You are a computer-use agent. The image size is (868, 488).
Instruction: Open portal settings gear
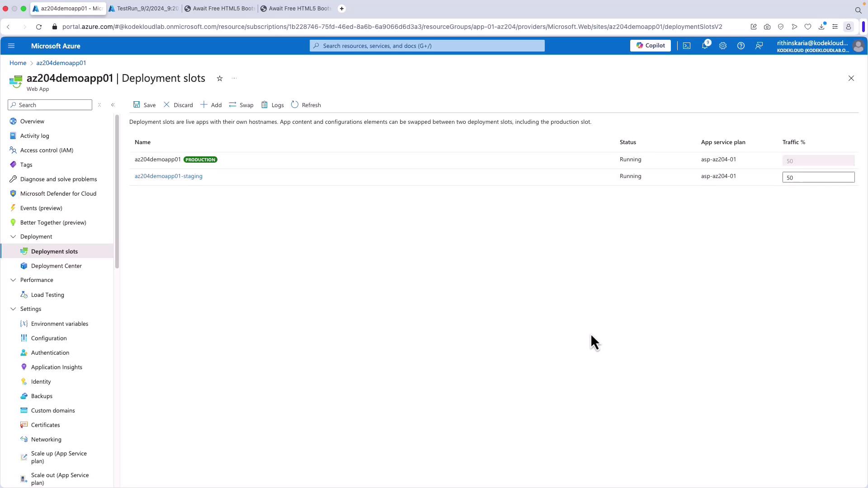coord(723,46)
